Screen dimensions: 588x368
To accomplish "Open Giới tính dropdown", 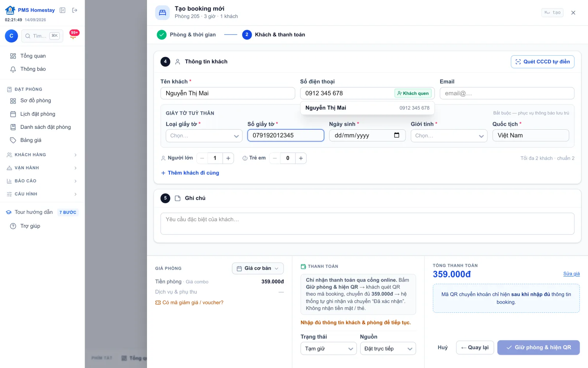I will [x=449, y=135].
